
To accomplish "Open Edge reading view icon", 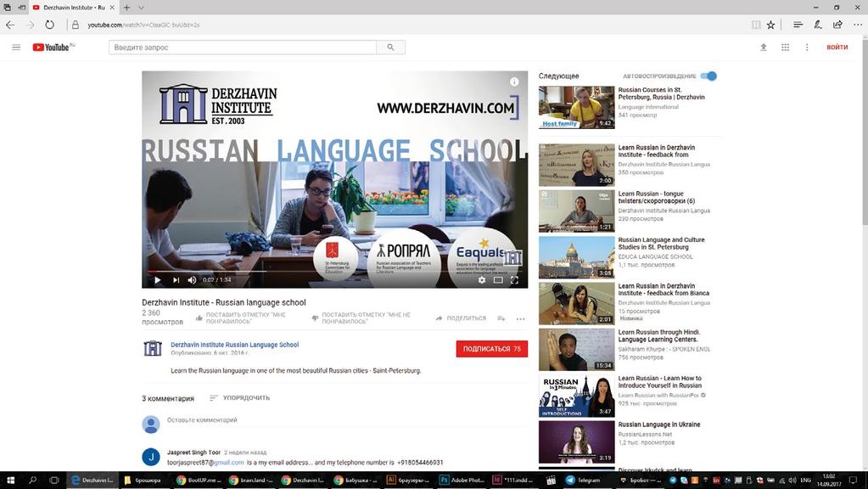I will coord(756,25).
